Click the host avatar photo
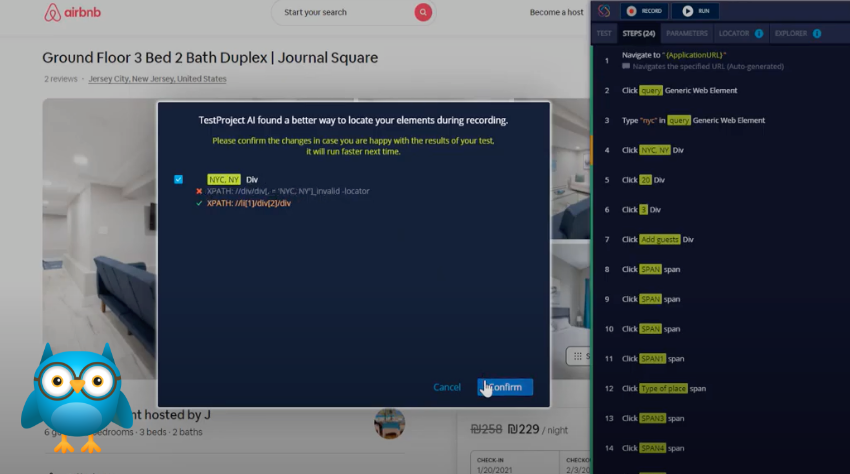This screenshot has height=474, width=850. pos(389,423)
